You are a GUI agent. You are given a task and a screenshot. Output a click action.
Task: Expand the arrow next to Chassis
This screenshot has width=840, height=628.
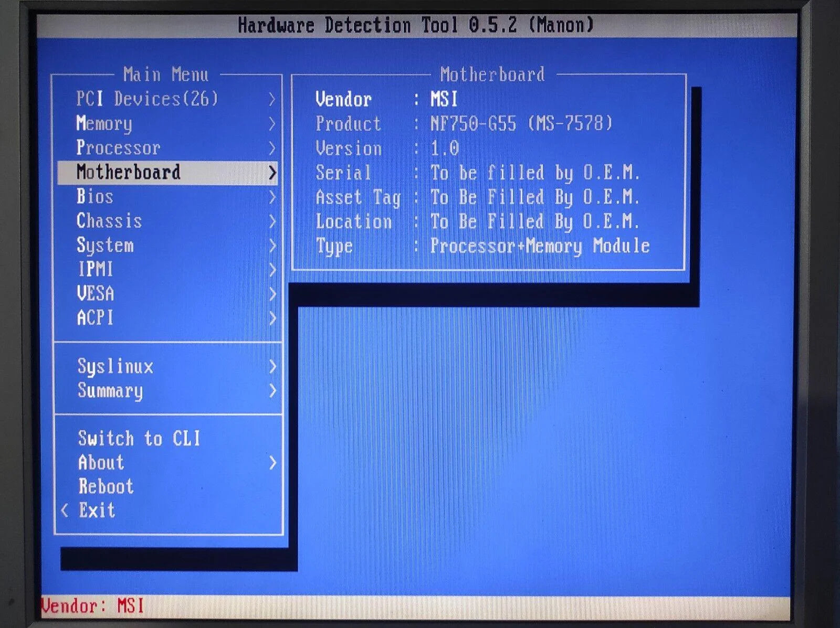[x=272, y=221]
